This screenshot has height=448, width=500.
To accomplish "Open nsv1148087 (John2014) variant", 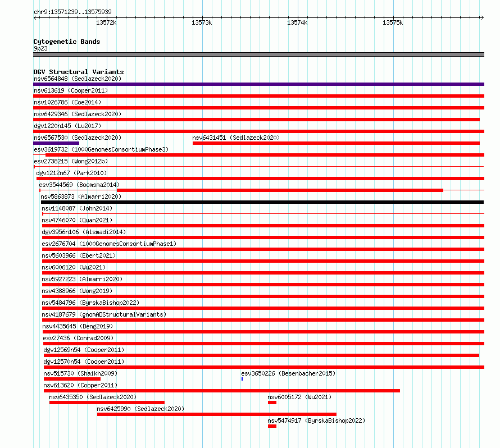I will click(x=77, y=208).
